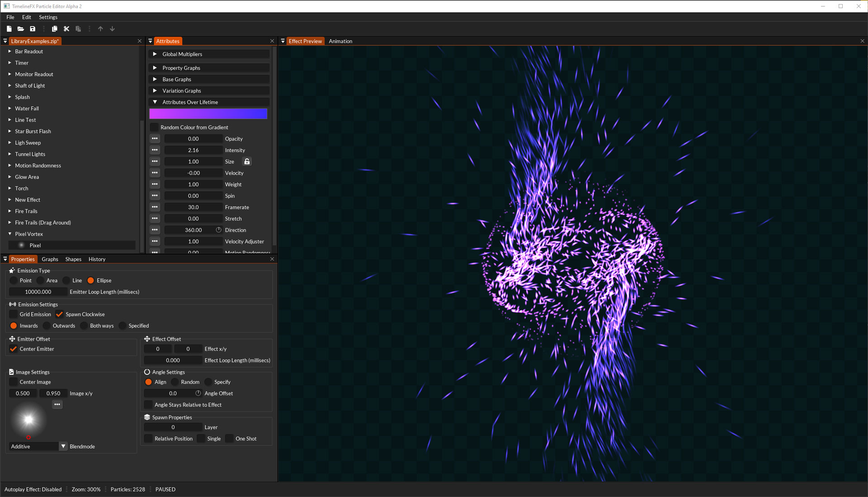Uncheck Spawn Clockwise option

tap(59, 314)
